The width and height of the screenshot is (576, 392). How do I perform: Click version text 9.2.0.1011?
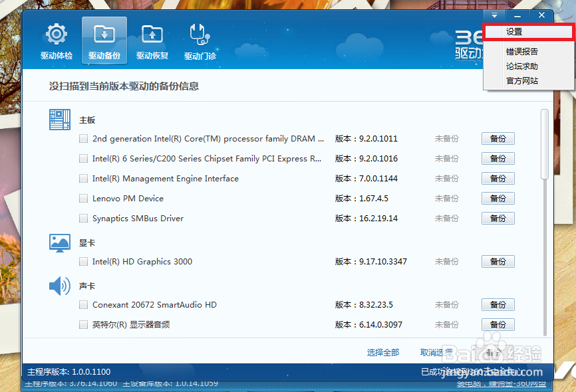point(378,139)
